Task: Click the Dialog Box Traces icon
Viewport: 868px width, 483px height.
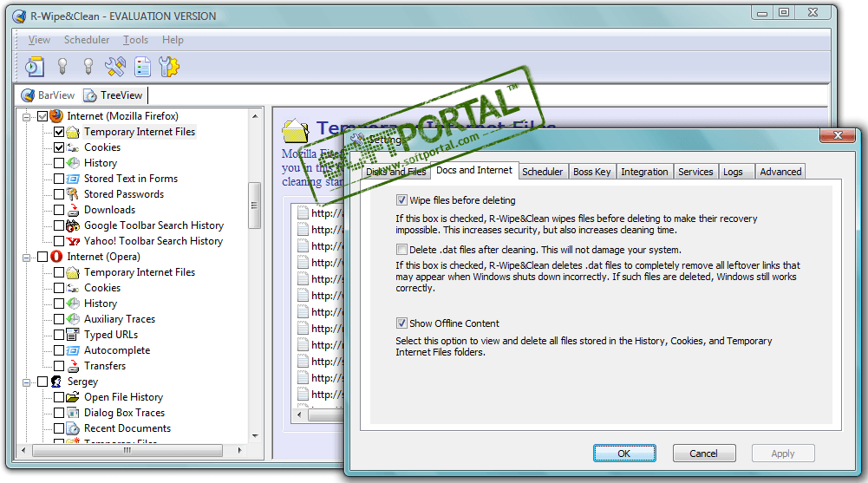Action: pyautogui.click(x=73, y=413)
